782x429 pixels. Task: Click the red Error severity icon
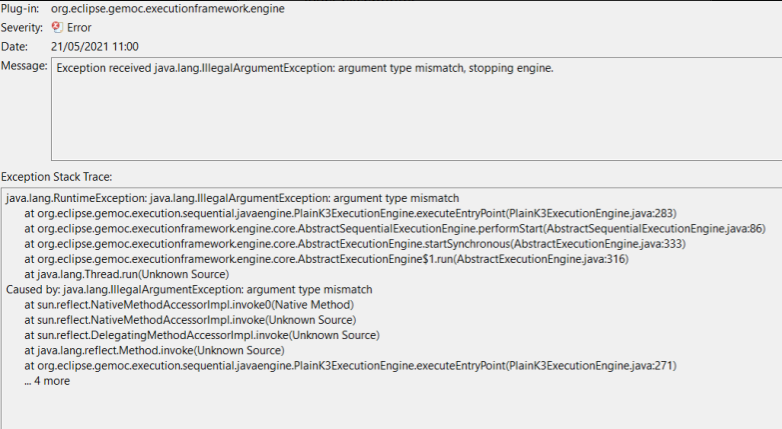tap(58, 27)
